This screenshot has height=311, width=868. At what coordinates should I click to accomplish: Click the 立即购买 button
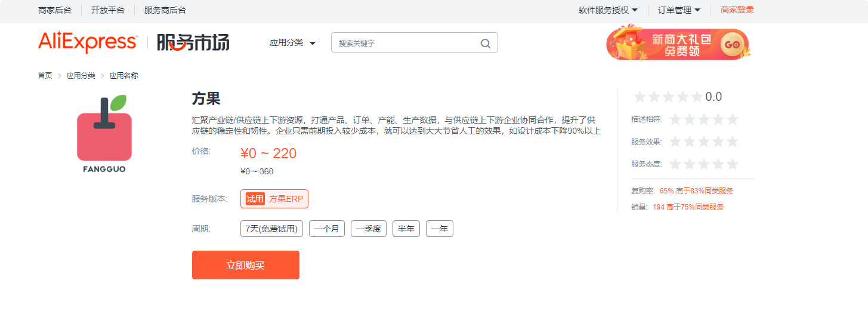point(246,265)
